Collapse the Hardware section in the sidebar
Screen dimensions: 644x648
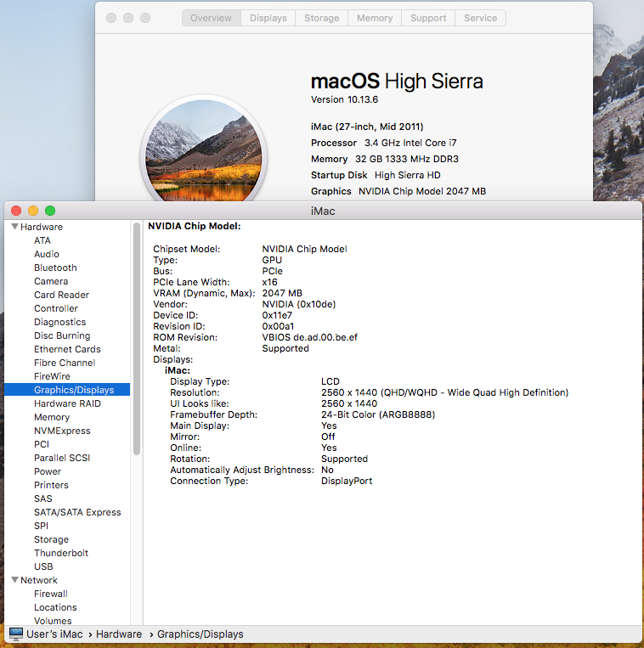point(15,227)
